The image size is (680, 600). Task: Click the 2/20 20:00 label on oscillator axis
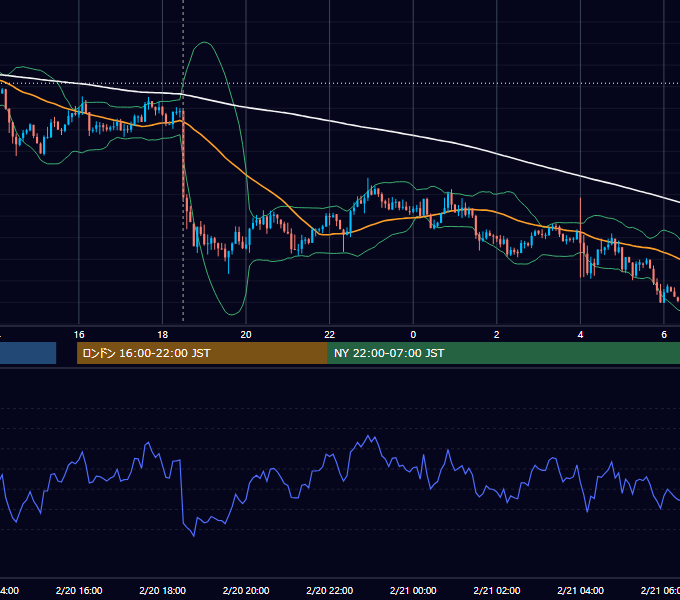click(x=246, y=590)
